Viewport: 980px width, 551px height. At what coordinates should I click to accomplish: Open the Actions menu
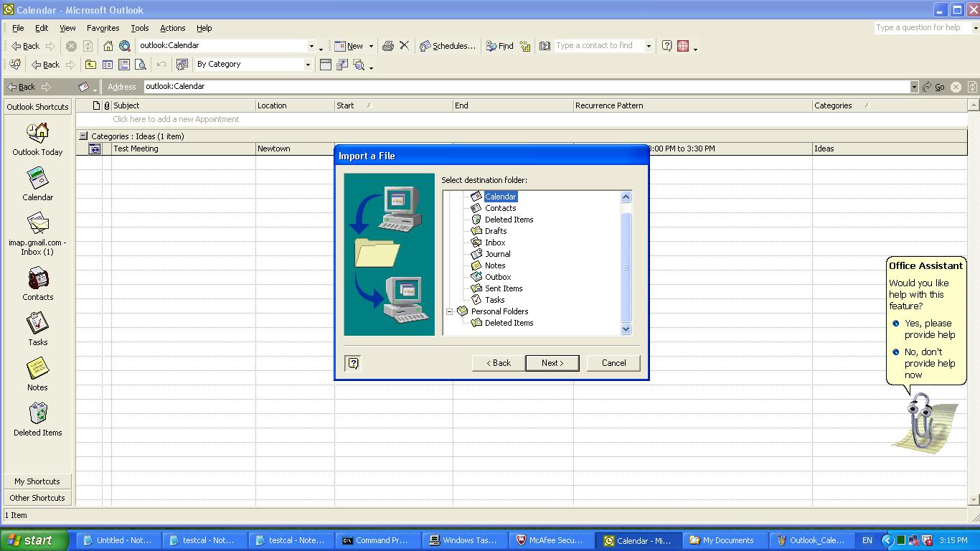pyautogui.click(x=172, y=28)
